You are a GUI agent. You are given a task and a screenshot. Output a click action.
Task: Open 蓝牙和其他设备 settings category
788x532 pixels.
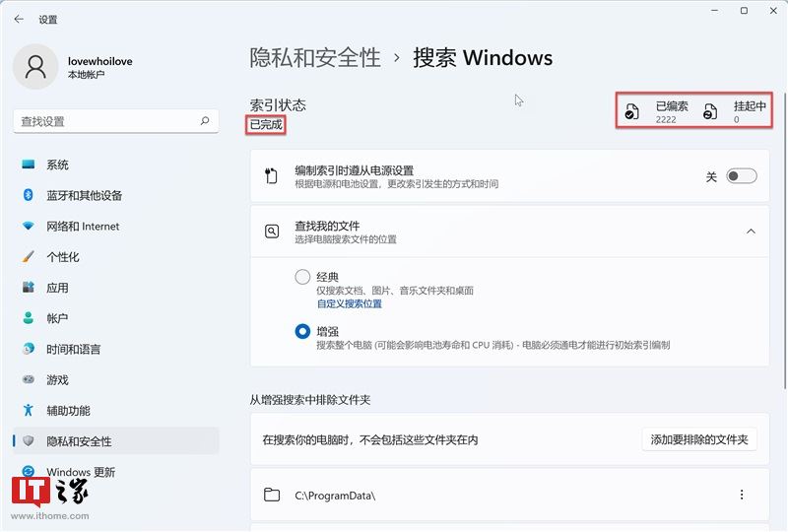pos(115,195)
